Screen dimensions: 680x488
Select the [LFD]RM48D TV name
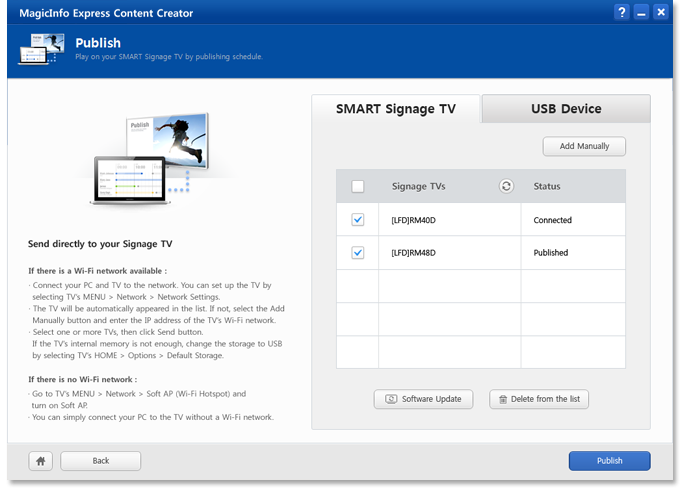tap(413, 253)
